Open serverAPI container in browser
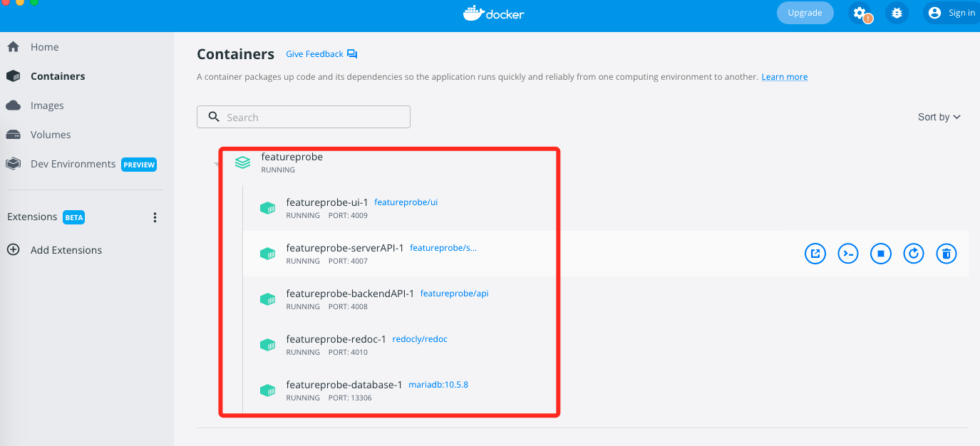980x446 pixels. [815, 253]
